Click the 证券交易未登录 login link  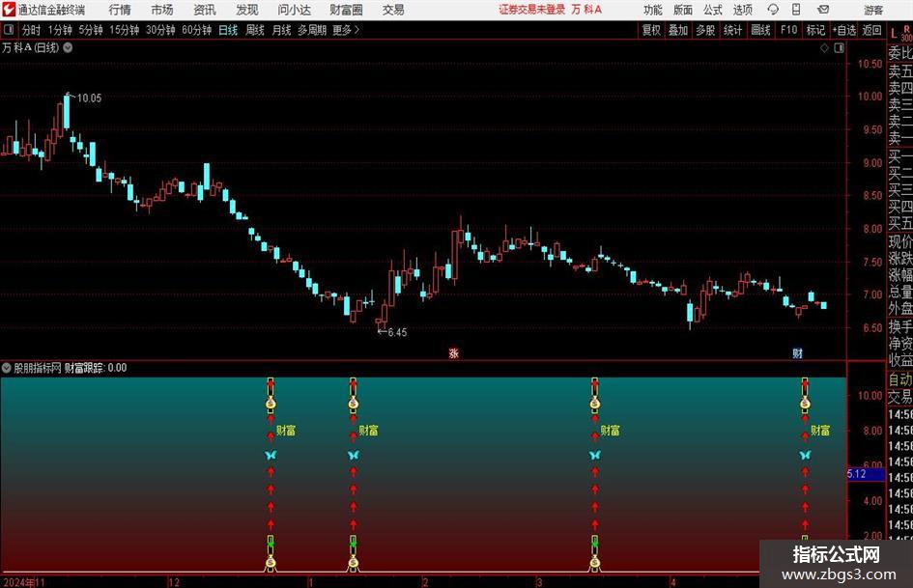pyautogui.click(x=531, y=10)
